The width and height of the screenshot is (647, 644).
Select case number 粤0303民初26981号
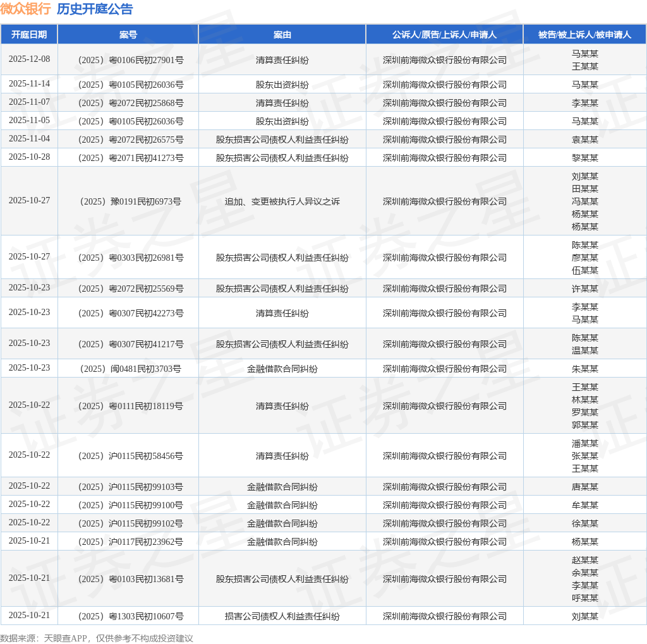click(x=131, y=257)
